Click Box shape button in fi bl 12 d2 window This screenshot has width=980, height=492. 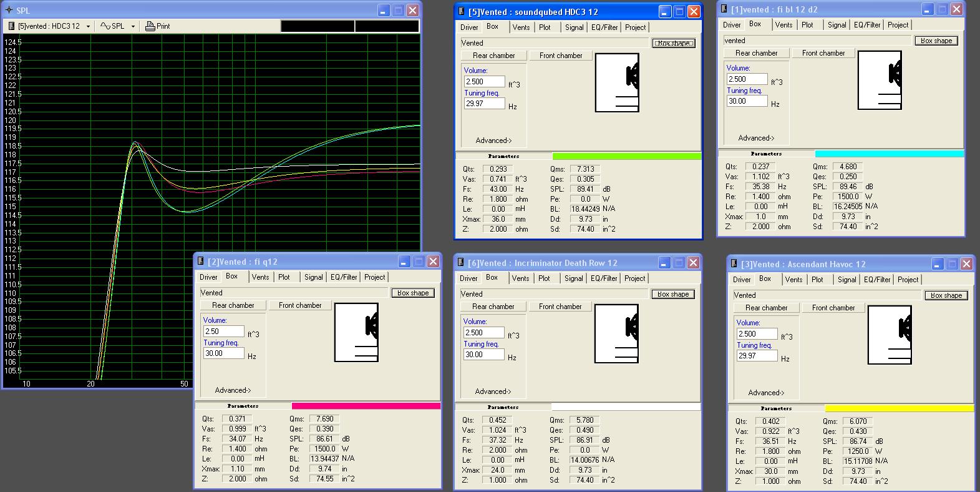[936, 41]
